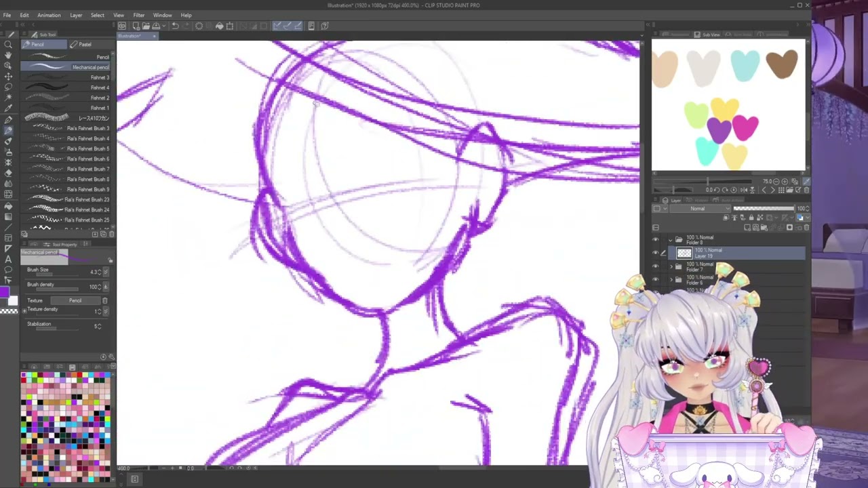Screen dimensions: 868x488
Task: Adjust the layer opacity slider
Action: coord(764,209)
